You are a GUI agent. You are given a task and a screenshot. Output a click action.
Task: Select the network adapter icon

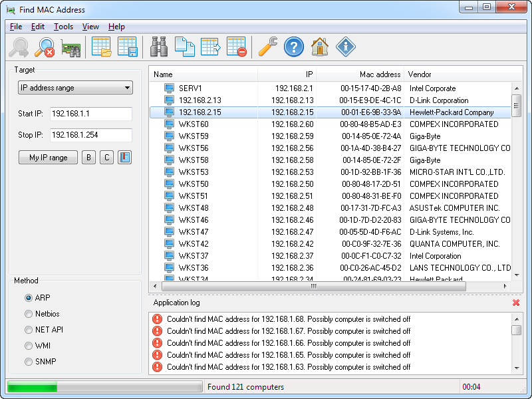click(71, 47)
